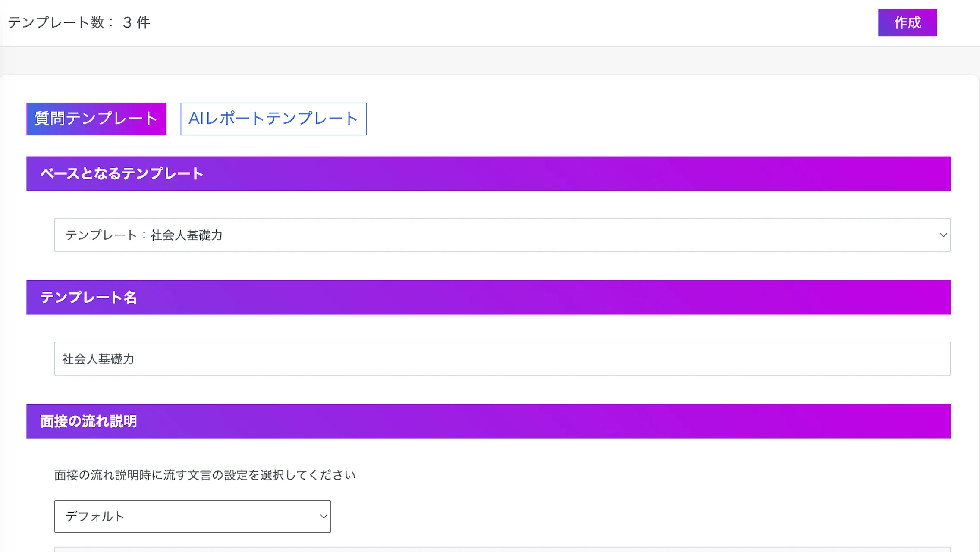Click the テンプレート数：3 件 text
980x552 pixels.
click(79, 22)
